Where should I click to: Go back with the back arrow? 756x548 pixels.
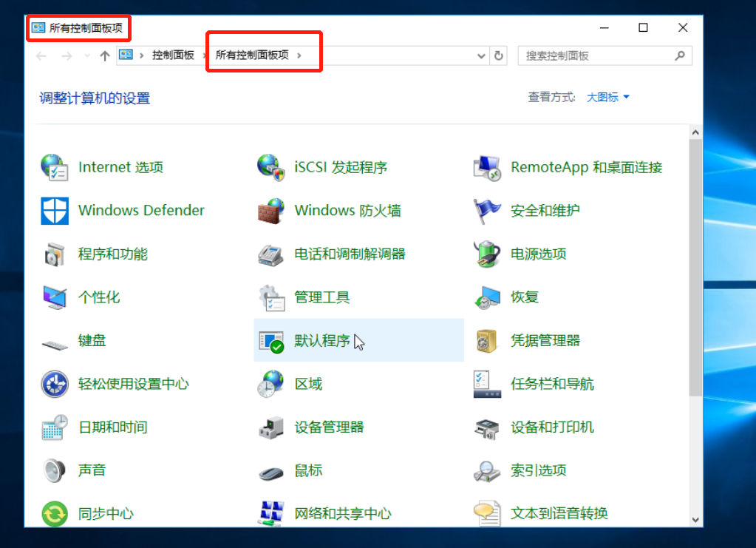coord(41,56)
